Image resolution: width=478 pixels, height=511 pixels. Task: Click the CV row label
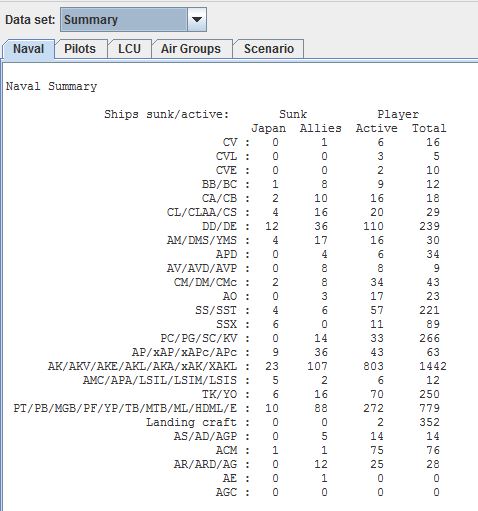click(230, 142)
